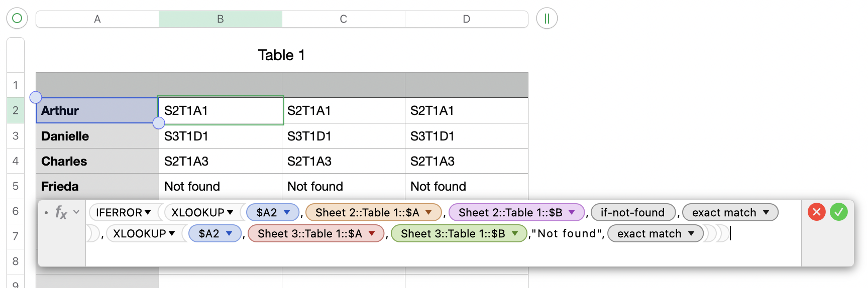The width and height of the screenshot is (868, 288).
Task: Accept the formula with the green checkmark
Action: 838,212
